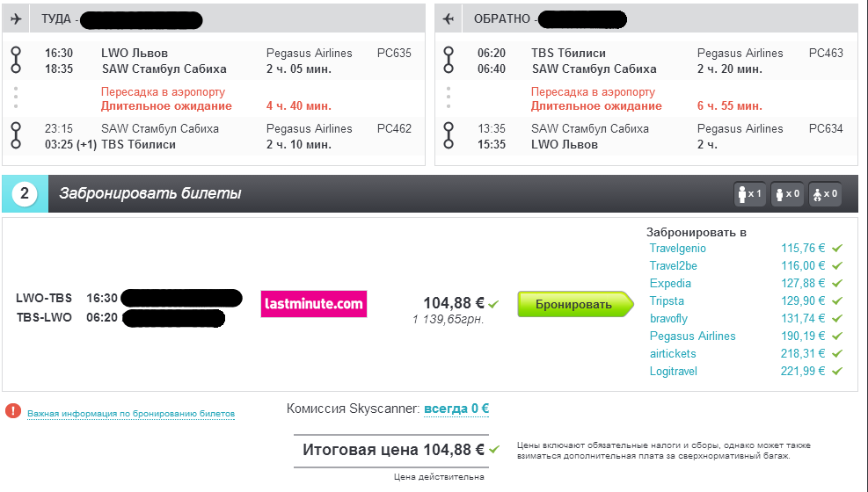Open the bravofly booking link
868x492 pixels.
click(x=668, y=319)
